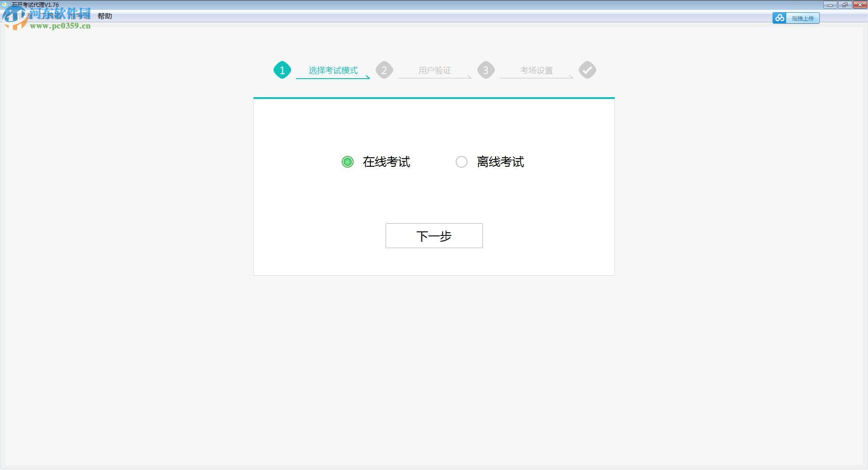868x470 pixels.
Task: Click the maximize icon in the title bar
Action: click(x=844, y=5)
